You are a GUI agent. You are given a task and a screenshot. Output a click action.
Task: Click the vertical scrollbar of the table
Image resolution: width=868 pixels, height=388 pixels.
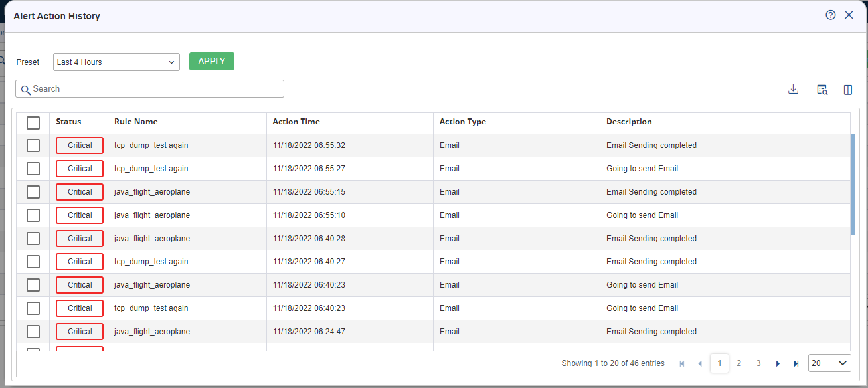click(x=853, y=184)
